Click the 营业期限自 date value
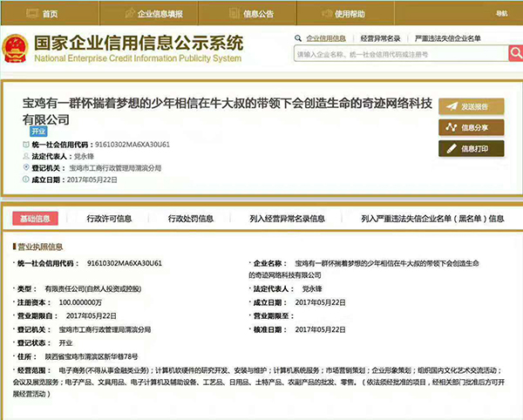 coord(91,315)
